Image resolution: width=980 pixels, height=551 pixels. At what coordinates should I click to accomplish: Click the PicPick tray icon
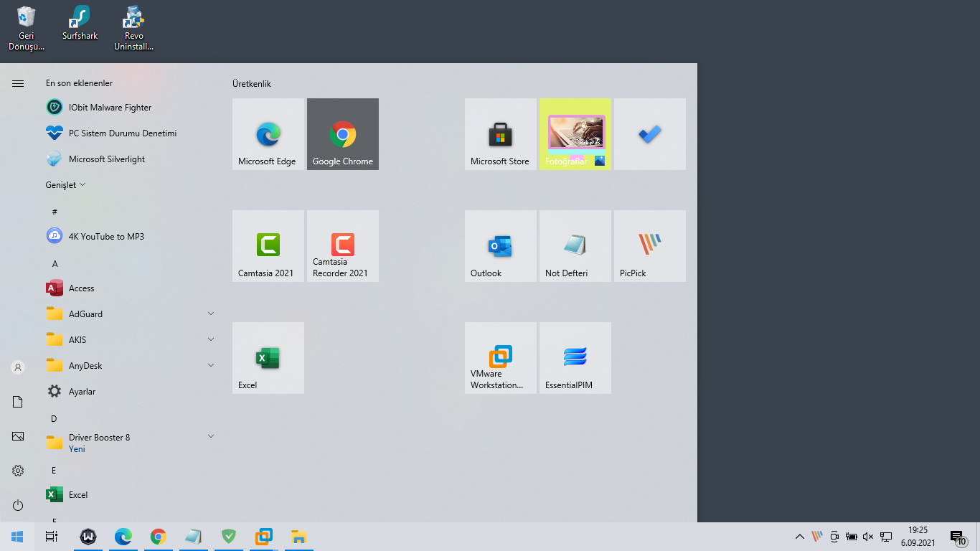pos(817,537)
